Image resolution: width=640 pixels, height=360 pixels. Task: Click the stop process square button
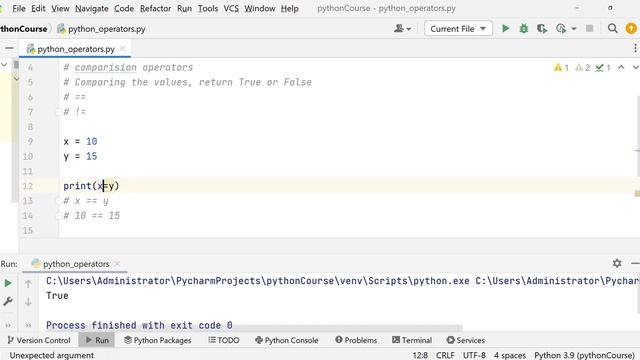pyautogui.click(x=589, y=29)
